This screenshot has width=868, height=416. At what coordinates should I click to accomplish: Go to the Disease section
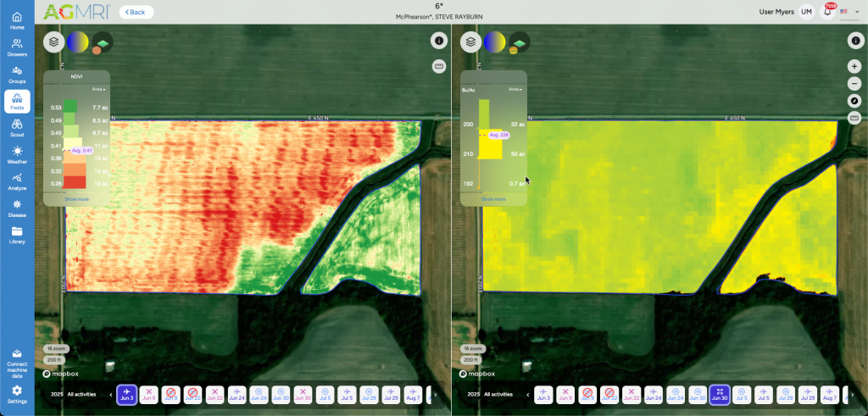coord(17,208)
